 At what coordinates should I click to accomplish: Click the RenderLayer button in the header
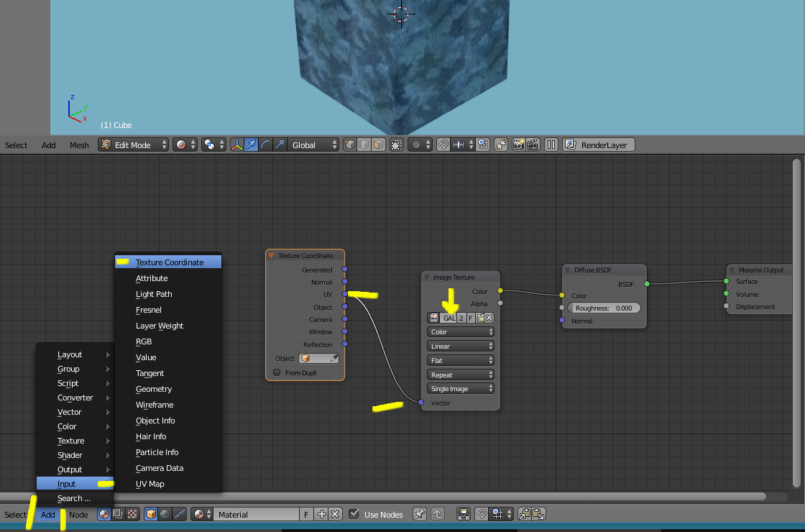click(x=599, y=145)
